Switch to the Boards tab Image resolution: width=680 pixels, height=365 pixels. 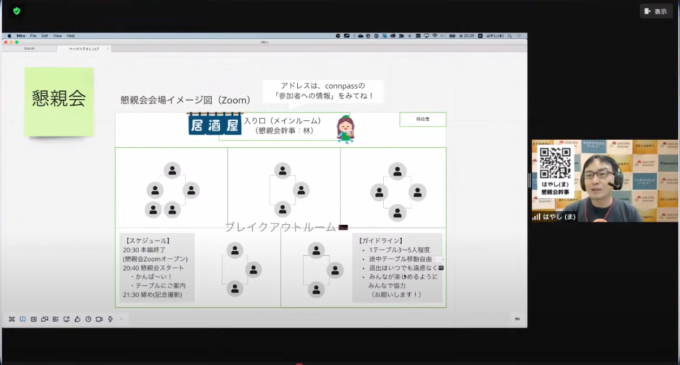click(x=29, y=49)
